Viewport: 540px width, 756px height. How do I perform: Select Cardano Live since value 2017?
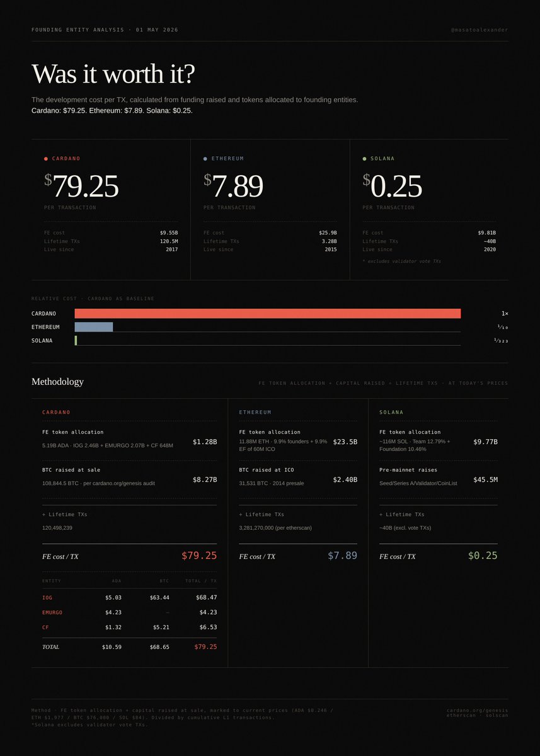(x=171, y=249)
